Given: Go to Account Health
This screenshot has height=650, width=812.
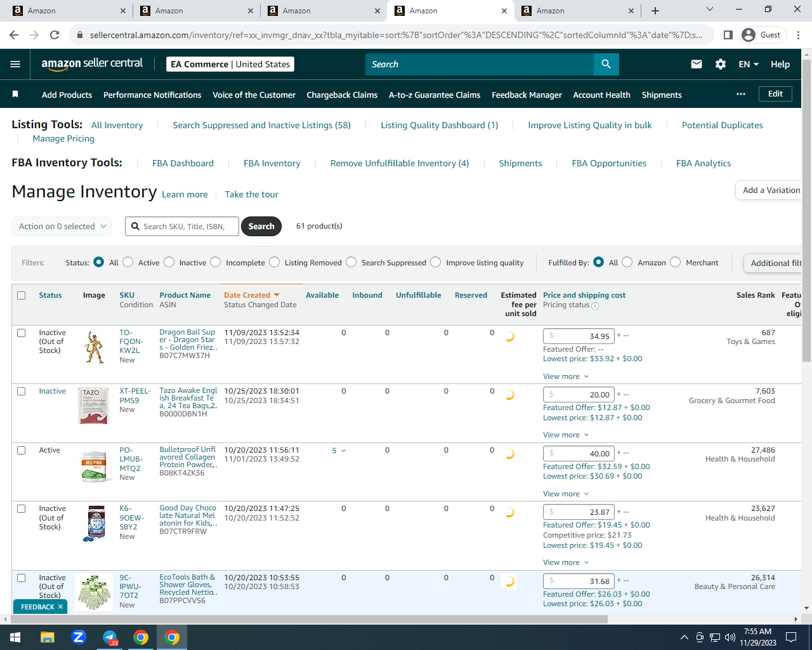Looking at the screenshot, I should (x=601, y=95).
